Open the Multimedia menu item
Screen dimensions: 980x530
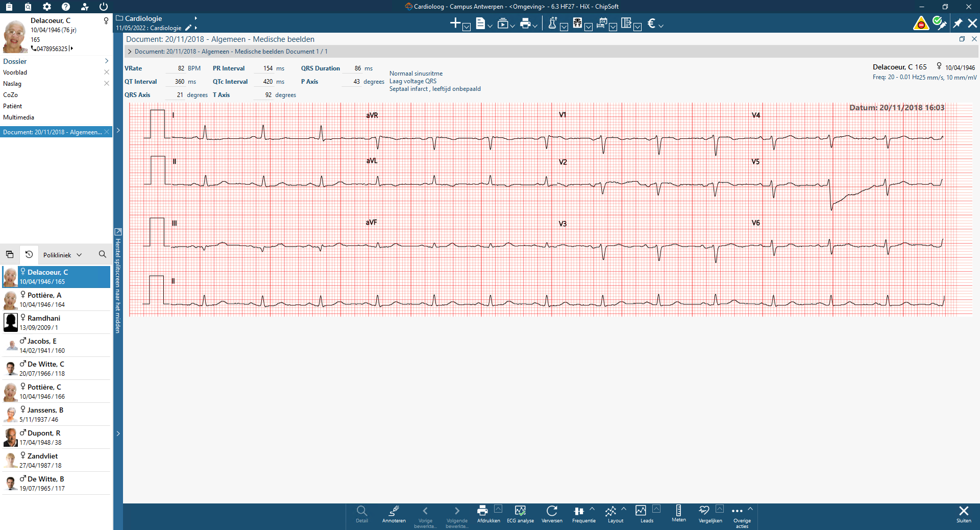coord(19,117)
